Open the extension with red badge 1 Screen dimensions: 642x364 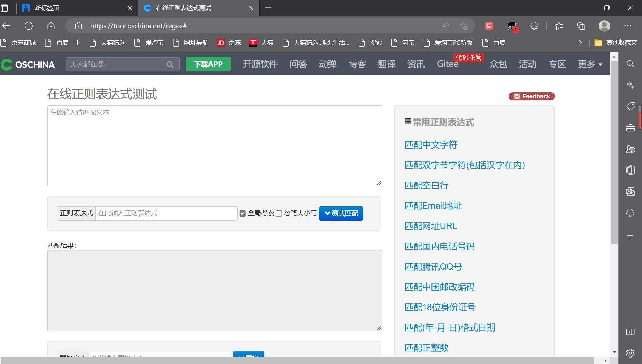coord(512,26)
